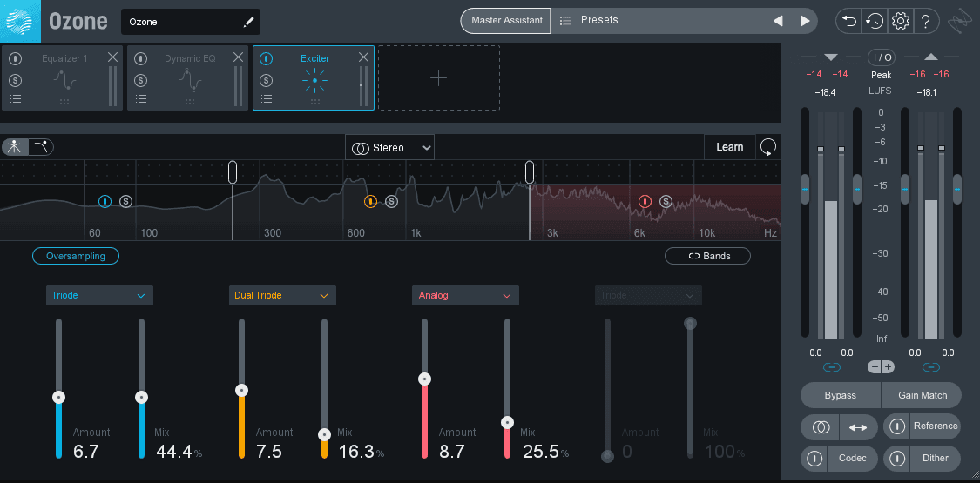Open the Help question mark icon
The image size is (980, 483).
point(926,21)
